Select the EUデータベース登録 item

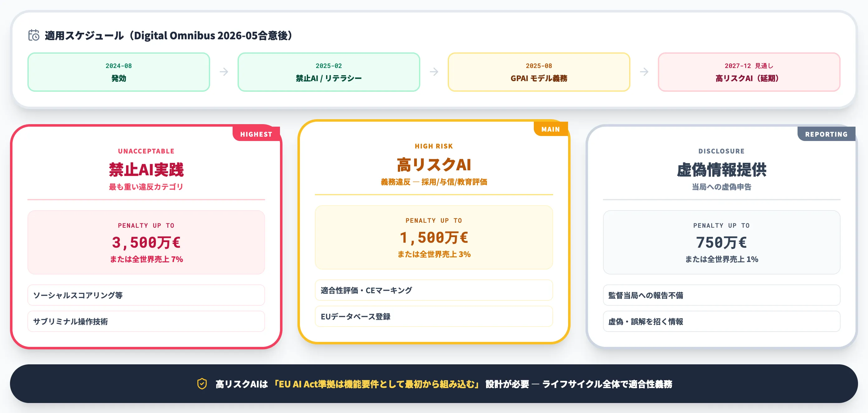coord(434,316)
